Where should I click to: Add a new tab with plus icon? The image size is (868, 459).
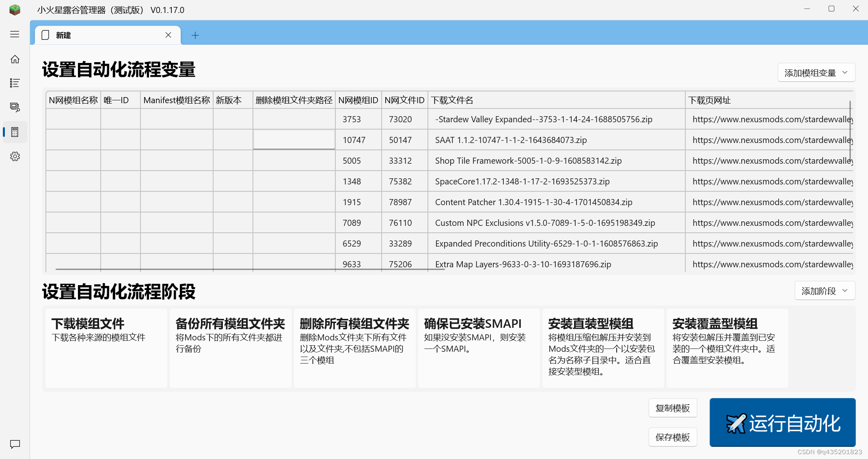pos(195,35)
